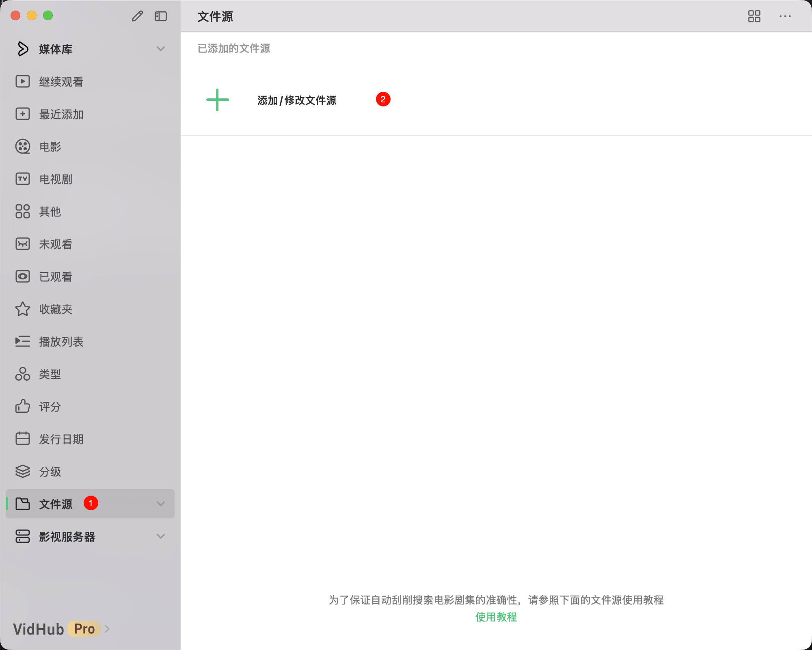Open the 未观看 section

pyautogui.click(x=56, y=244)
